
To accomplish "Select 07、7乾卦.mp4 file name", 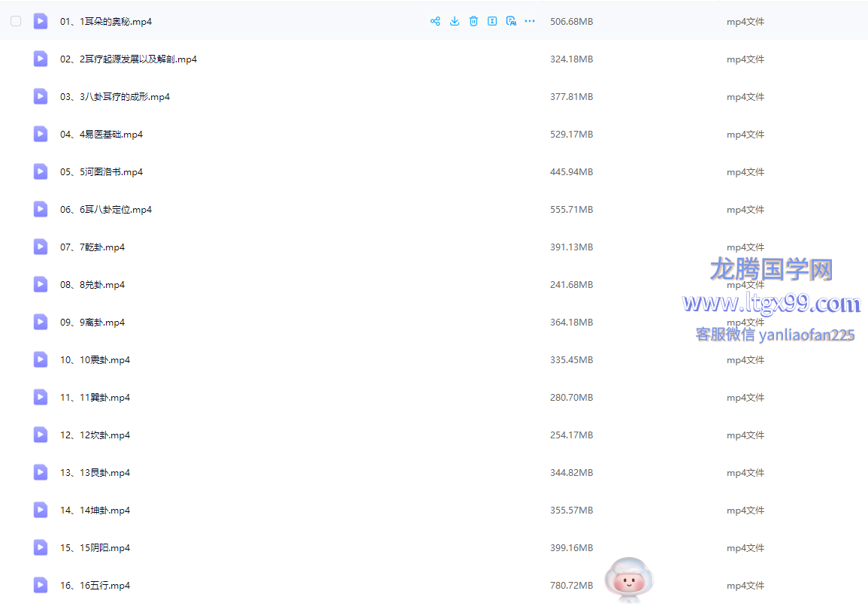I will (x=92, y=247).
